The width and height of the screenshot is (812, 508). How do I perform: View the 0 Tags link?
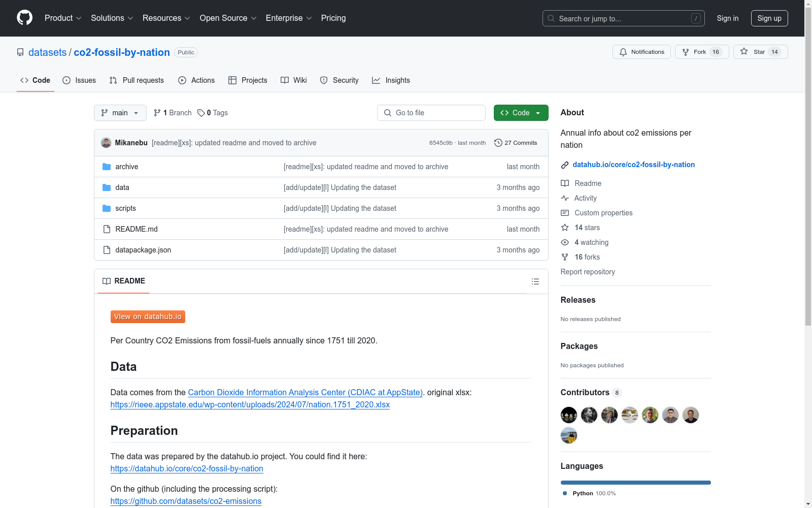coord(213,113)
